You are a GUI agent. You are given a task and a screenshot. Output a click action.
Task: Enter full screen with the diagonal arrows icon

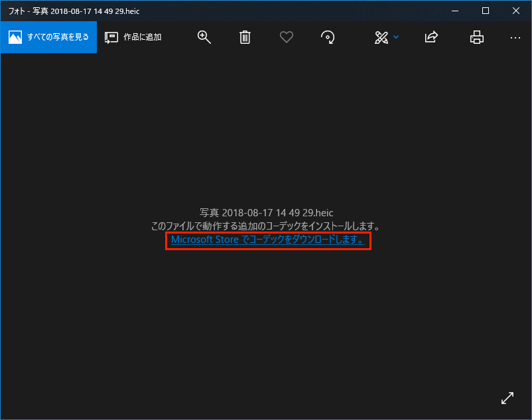coord(507,398)
